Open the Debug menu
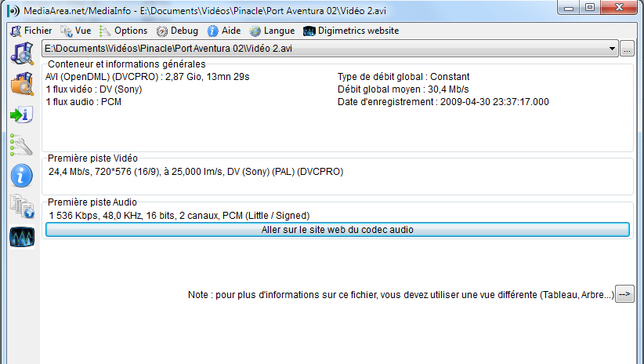The image size is (644, 364). pos(177,31)
